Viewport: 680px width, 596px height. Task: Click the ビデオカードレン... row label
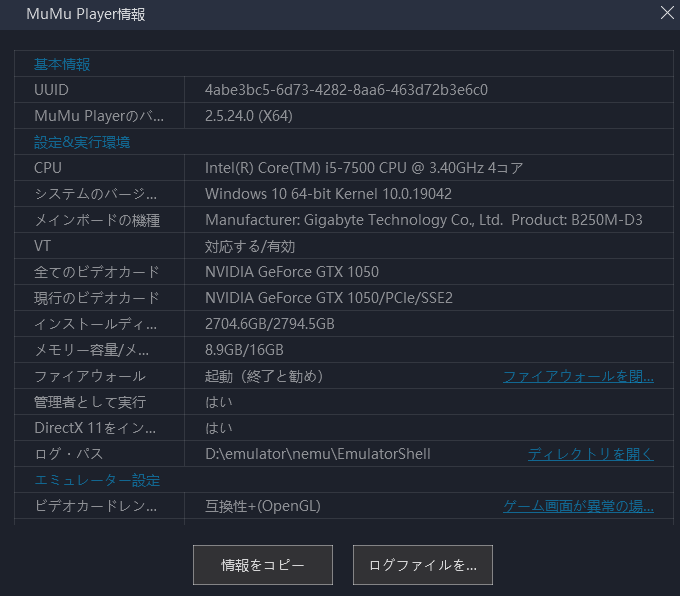95,506
